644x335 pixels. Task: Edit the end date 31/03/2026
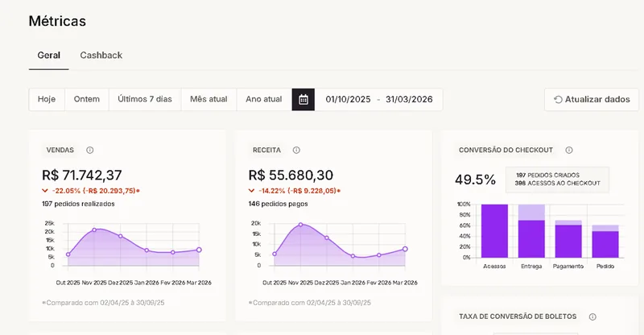[409, 100]
